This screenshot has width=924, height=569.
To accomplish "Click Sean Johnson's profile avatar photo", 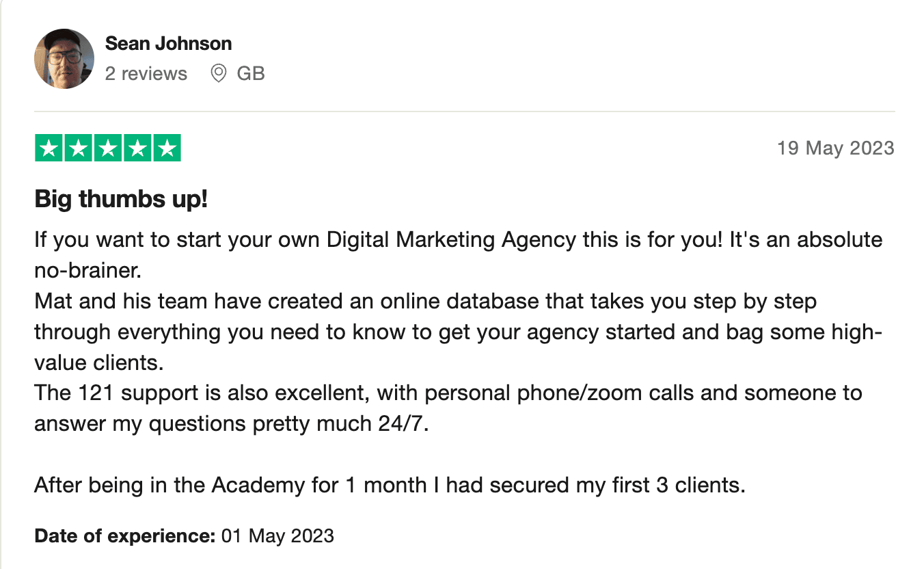I will click(64, 59).
